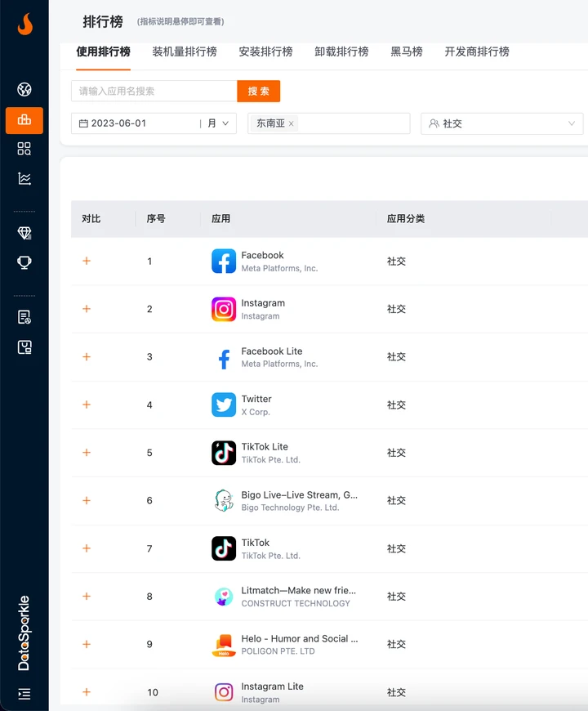
Task: Click the Litmatch app icon
Action: point(224,597)
